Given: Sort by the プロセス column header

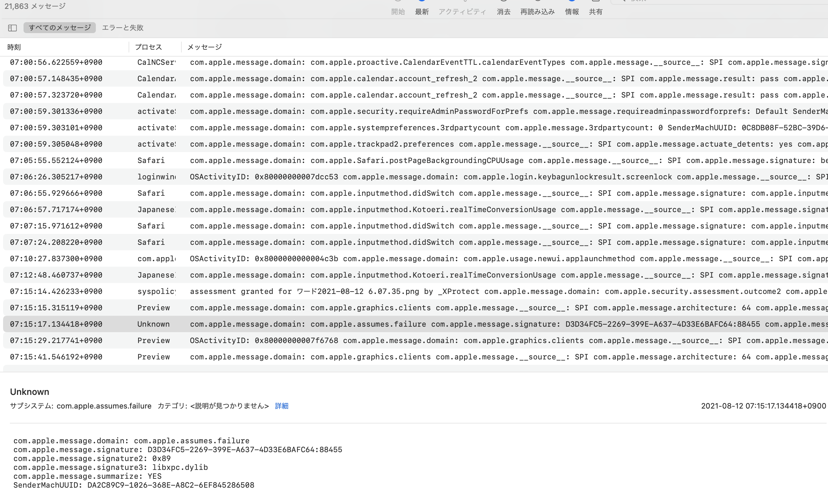Looking at the screenshot, I should (148, 47).
